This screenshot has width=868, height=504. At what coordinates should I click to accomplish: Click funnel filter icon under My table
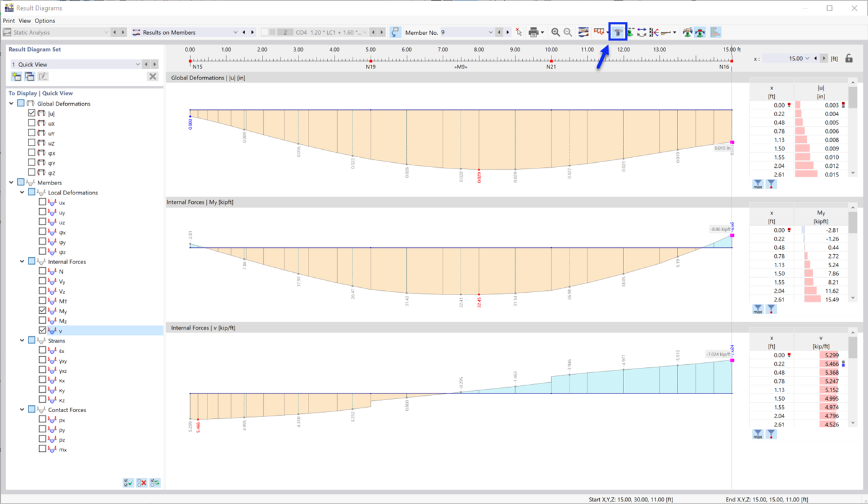click(x=771, y=309)
